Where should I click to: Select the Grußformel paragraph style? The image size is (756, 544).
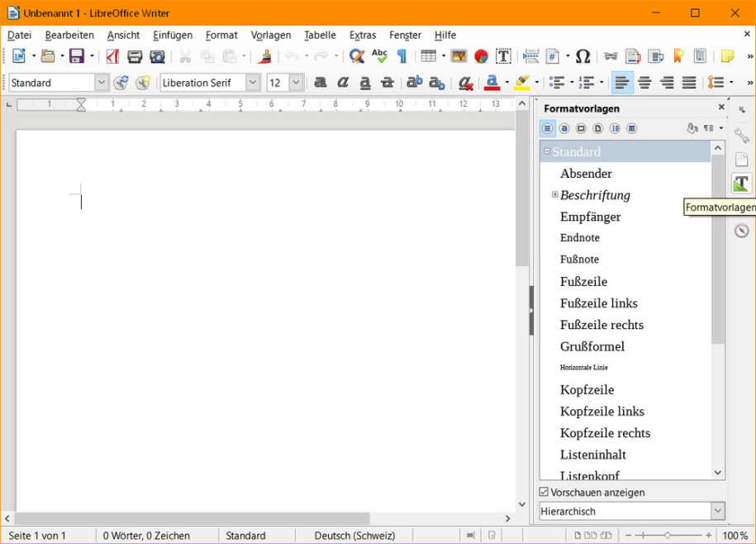(592, 346)
